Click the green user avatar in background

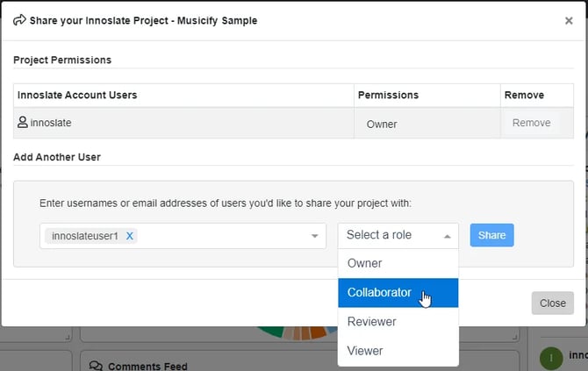coord(551,359)
